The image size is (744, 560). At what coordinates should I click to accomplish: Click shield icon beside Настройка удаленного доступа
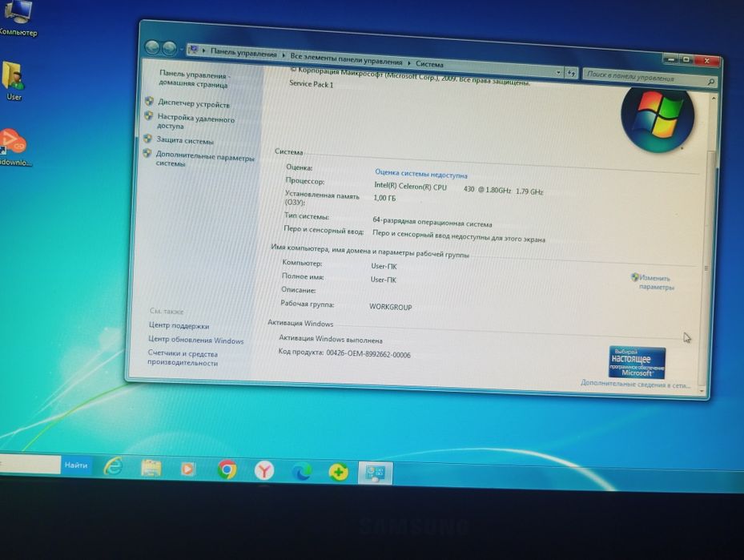tap(148, 116)
